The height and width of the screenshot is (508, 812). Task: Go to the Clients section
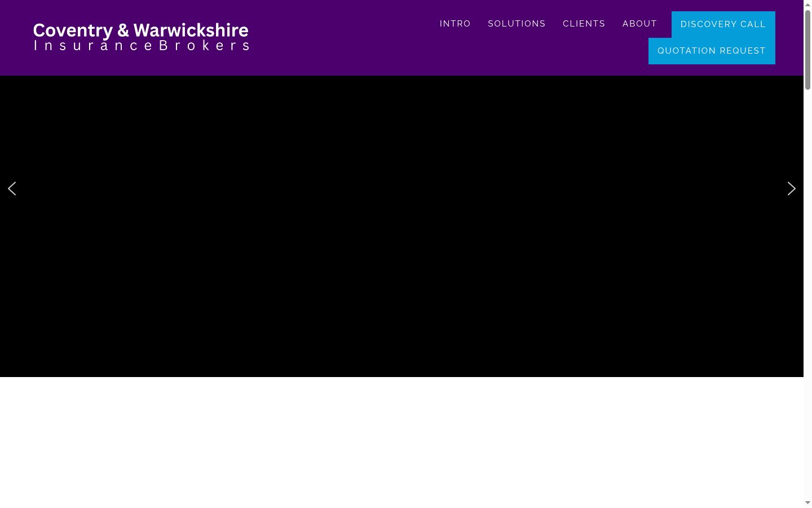click(584, 24)
